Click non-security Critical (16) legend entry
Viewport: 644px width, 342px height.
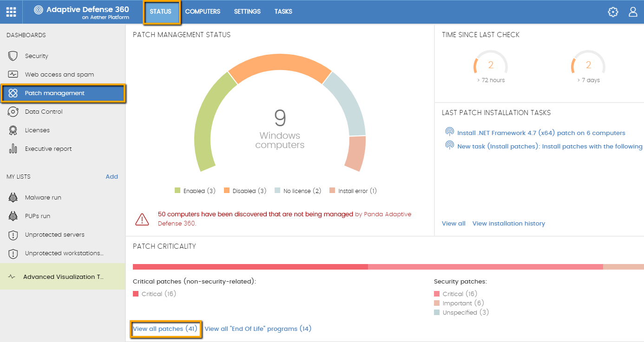[x=155, y=294]
